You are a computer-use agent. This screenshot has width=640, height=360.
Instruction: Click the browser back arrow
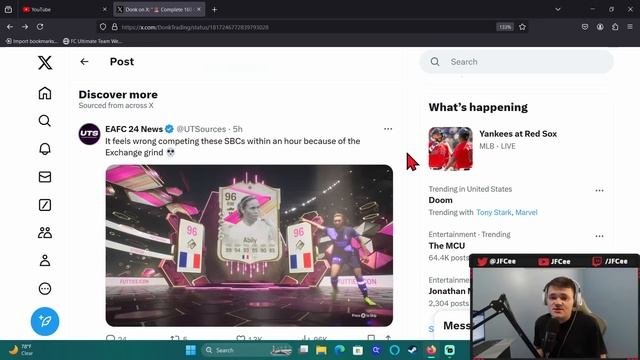click(10, 27)
